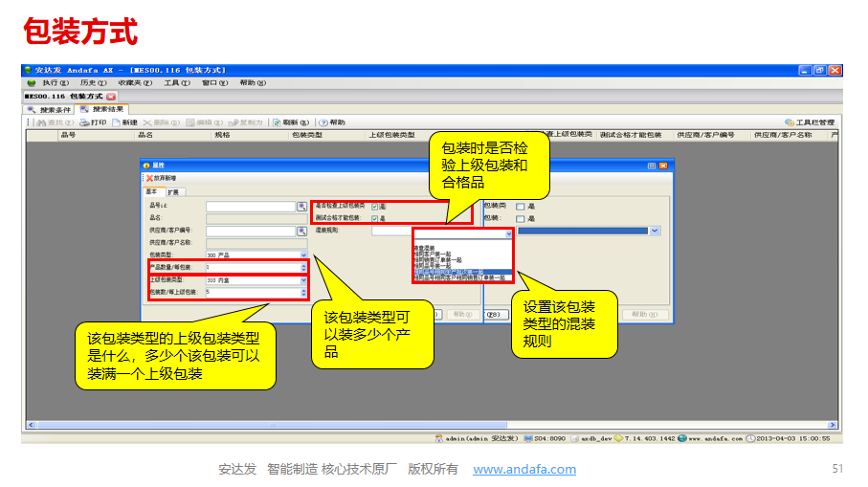Viewport: 868px width, 487px height.
Task: Click lookup icon beside 品号id field
Action: [x=301, y=206]
